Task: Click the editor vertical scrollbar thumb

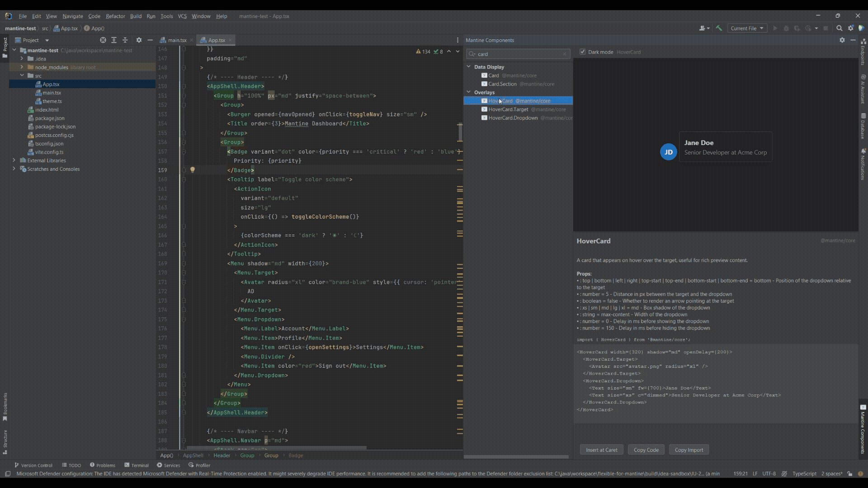Action: (x=460, y=132)
